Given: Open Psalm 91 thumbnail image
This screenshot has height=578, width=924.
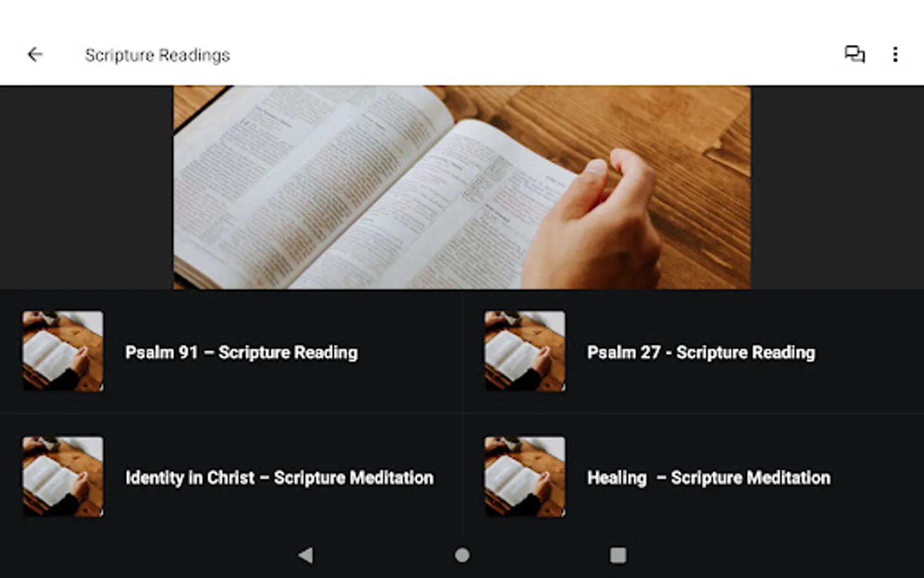Looking at the screenshot, I should click(63, 351).
